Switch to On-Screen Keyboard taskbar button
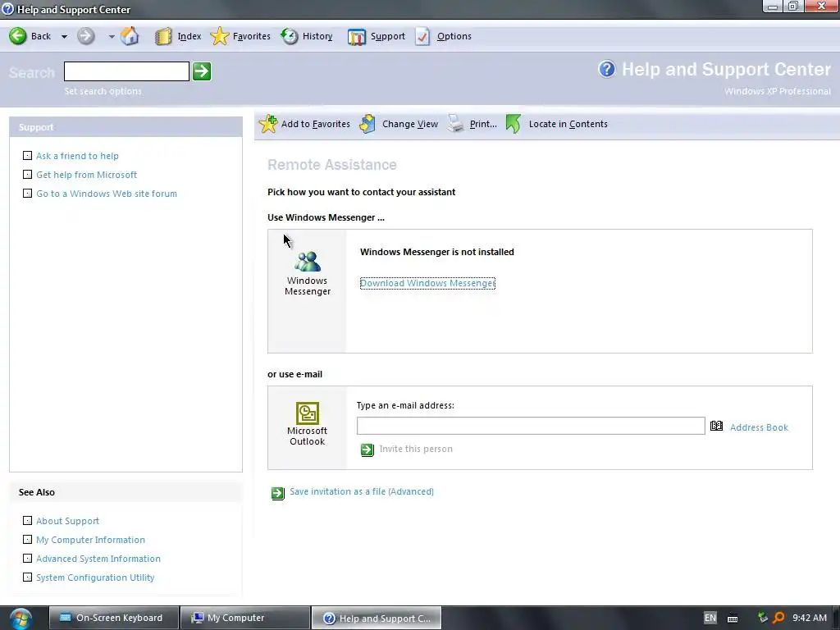The image size is (840, 630). 113,618
